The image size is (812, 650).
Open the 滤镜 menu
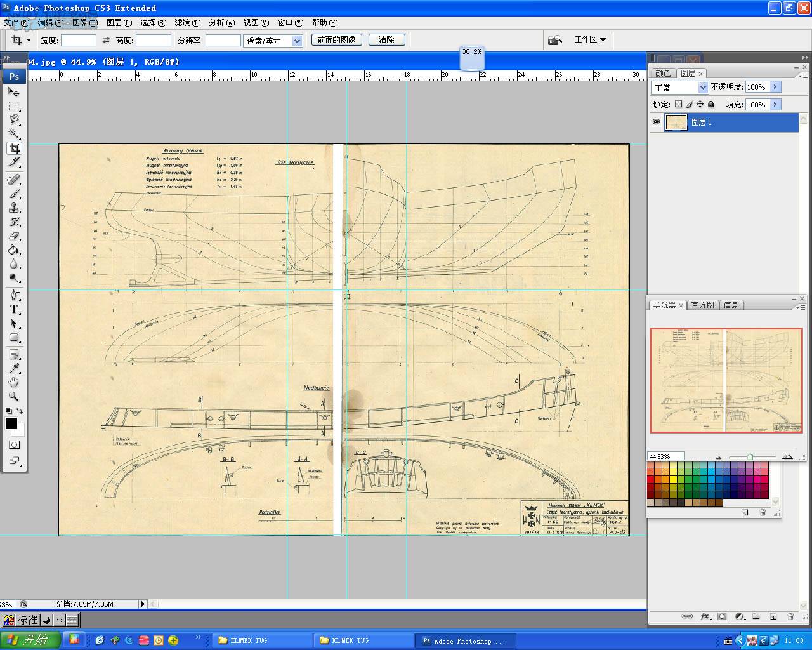[x=188, y=23]
